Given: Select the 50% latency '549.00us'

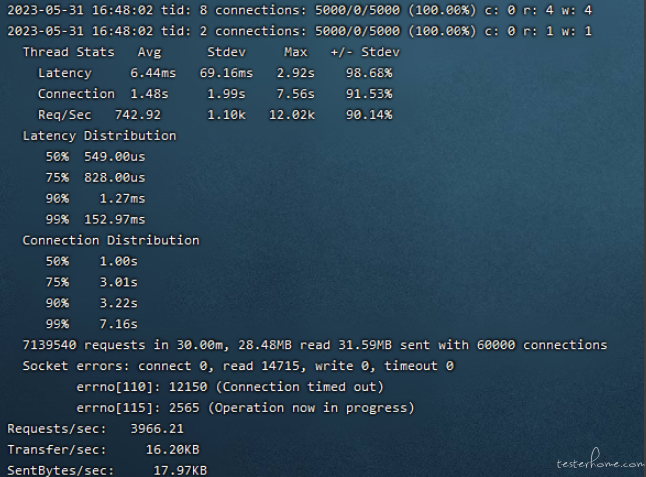Looking at the screenshot, I should 115,157.
